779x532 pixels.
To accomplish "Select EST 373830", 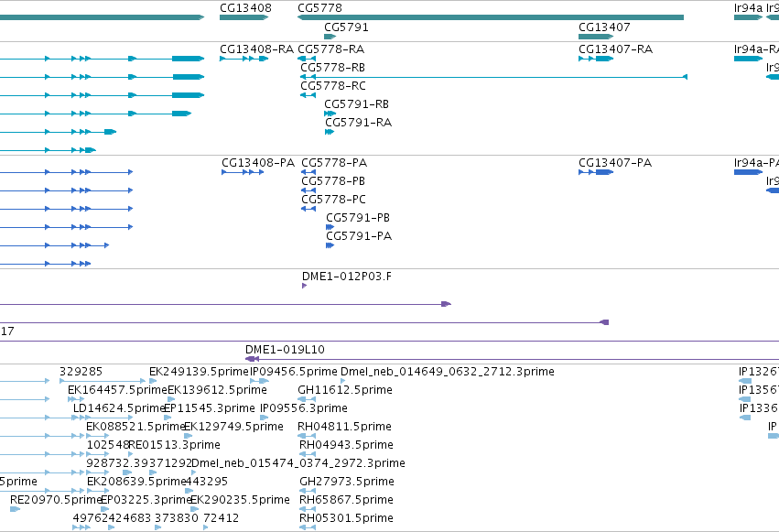I will coord(177,518).
